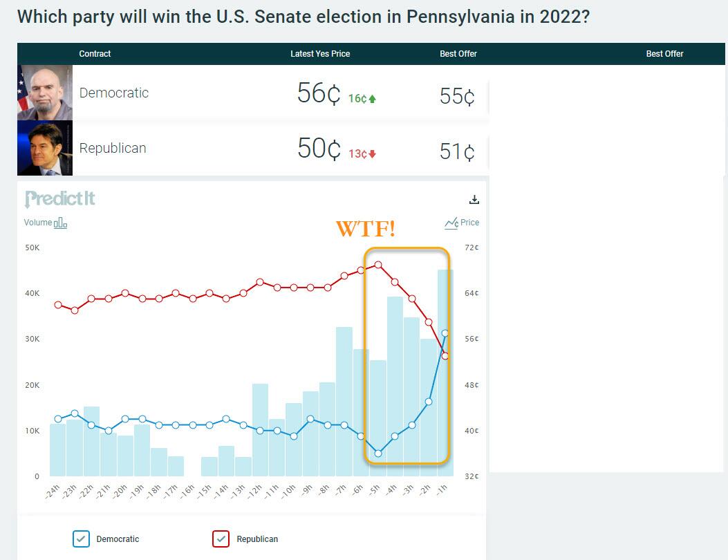Click the PredictIt logo
The height and width of the screenshot is (560, 728).
(x=60, y=199)
